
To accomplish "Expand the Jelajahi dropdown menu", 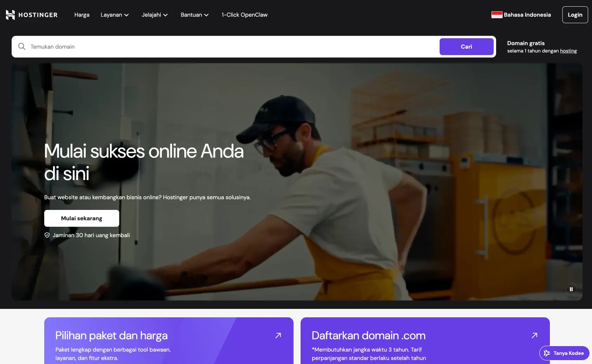I will click(x=154, y=15).
